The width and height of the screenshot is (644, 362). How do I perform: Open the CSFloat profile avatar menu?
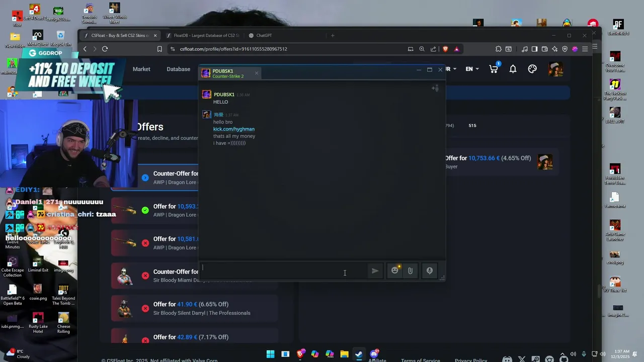click(556, 69)
